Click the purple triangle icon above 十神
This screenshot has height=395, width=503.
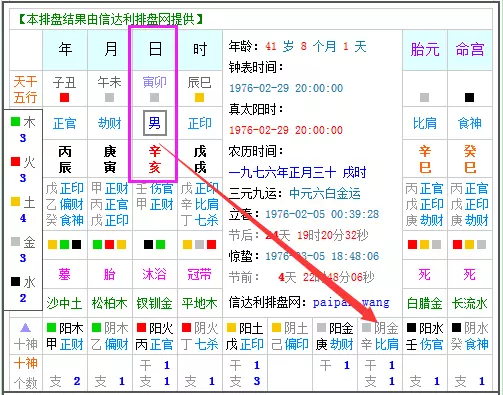click(x=25, y=328)
